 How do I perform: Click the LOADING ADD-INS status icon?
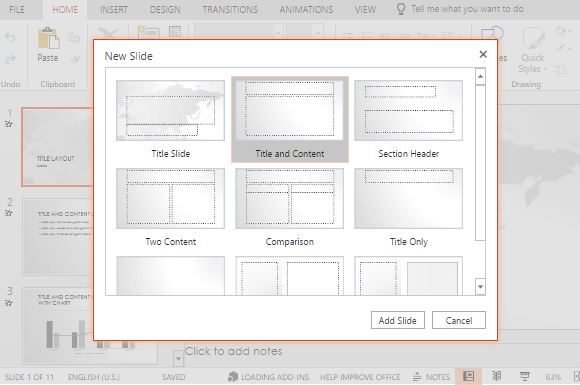(233, 377)
